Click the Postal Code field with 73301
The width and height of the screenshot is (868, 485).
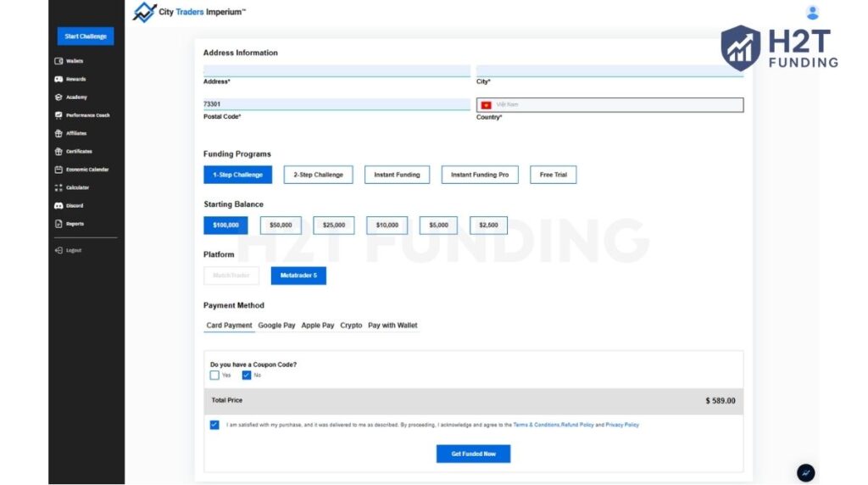337,104
